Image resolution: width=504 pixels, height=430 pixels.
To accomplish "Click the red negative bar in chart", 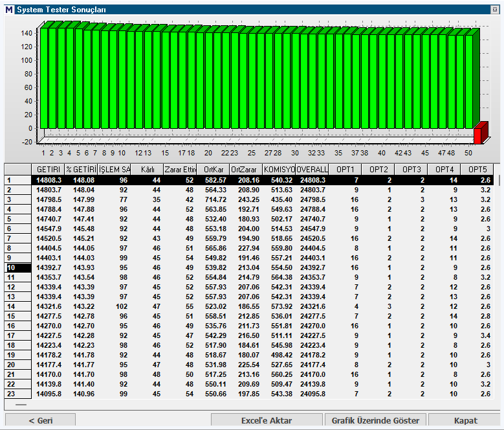I will click(x=478, y=135).
